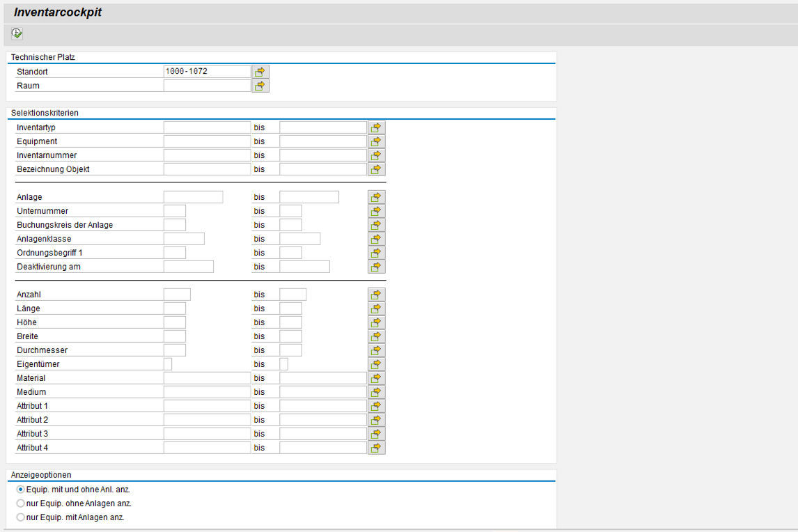The height and width of the screenshot is (532, 798).
Task: Open multiple selection for Inventarnummer
Action: [376, 155]
